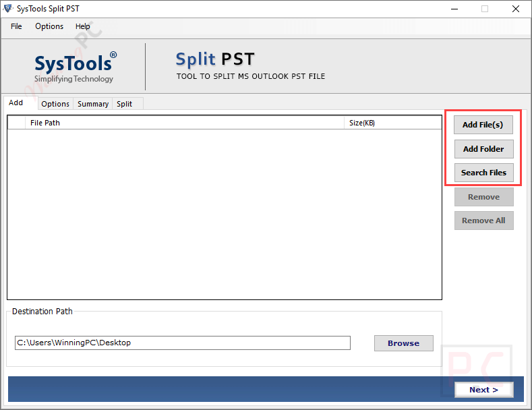Click the Remove All button

tap(484, 221)
